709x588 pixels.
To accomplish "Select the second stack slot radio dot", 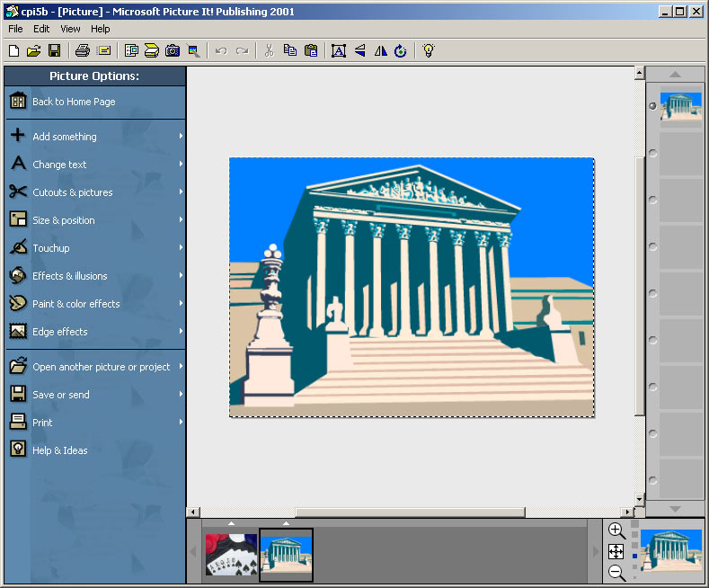I will click(652, 153).
